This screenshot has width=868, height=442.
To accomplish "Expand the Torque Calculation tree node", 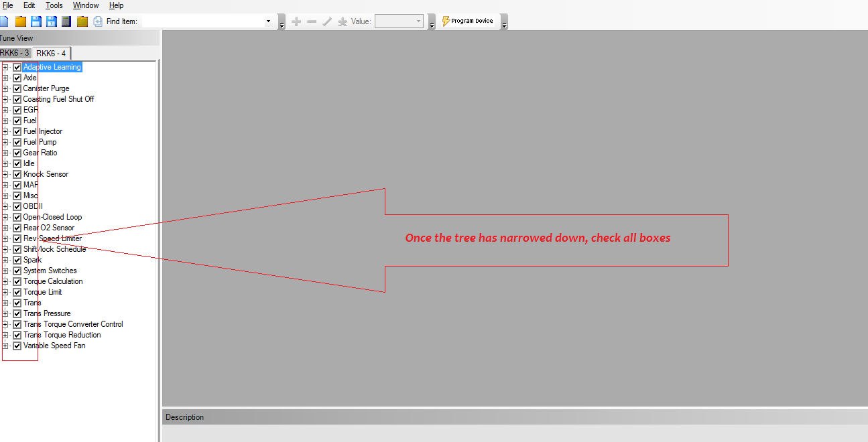I will (x=5, y=281).
